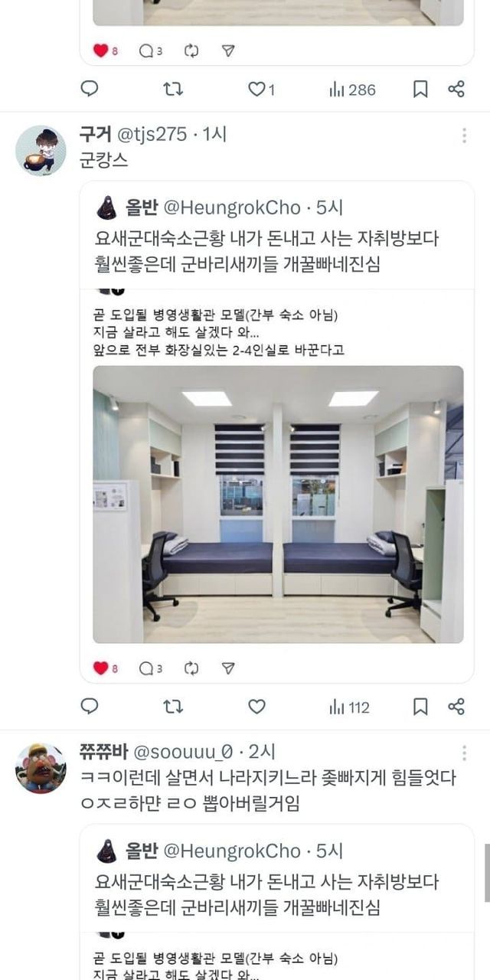Image resolution: width=490 pixels, height=980 pixels.
Task: Share the topmost tweet
Action: [456, 89]
